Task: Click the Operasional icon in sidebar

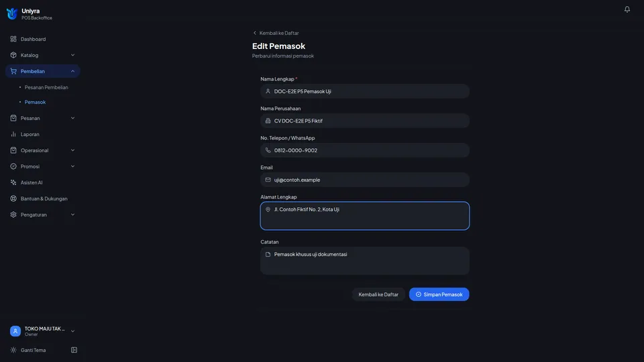Action: coord(13,150)
